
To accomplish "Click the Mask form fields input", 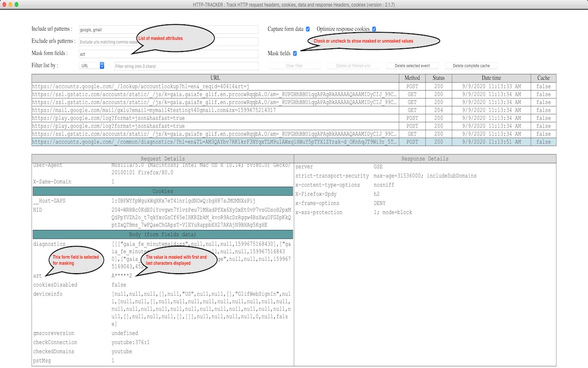I will 169,54.
